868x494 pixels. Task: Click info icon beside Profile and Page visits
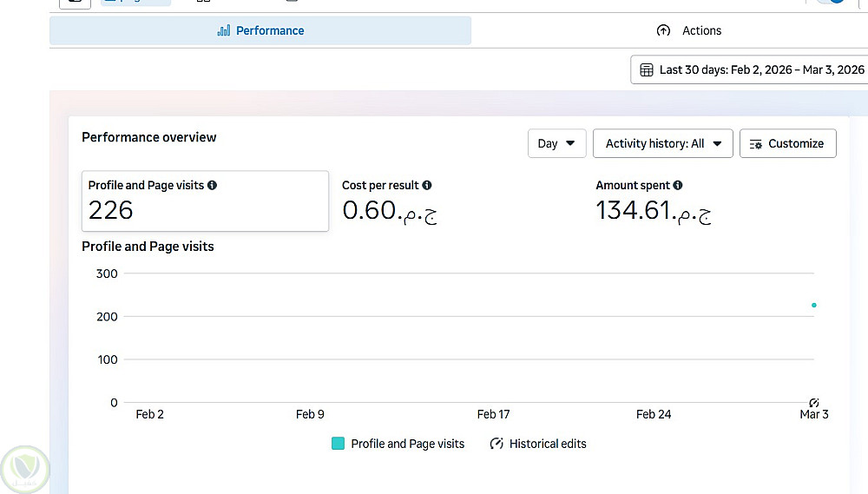[213, 185]
